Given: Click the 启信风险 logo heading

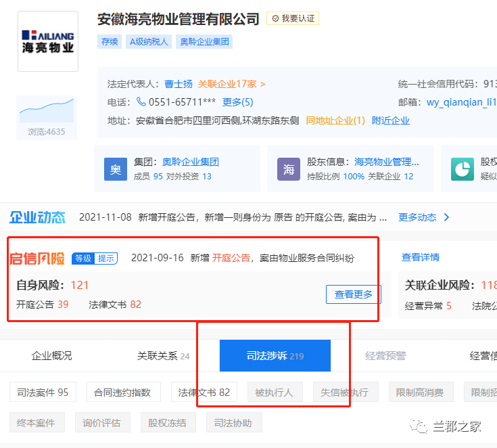Looking at the screenshot, I should click(x=37, y=259).
